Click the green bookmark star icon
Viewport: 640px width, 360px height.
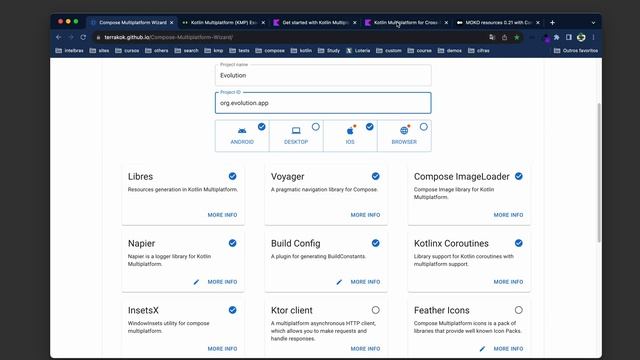[x=517, y=37]
